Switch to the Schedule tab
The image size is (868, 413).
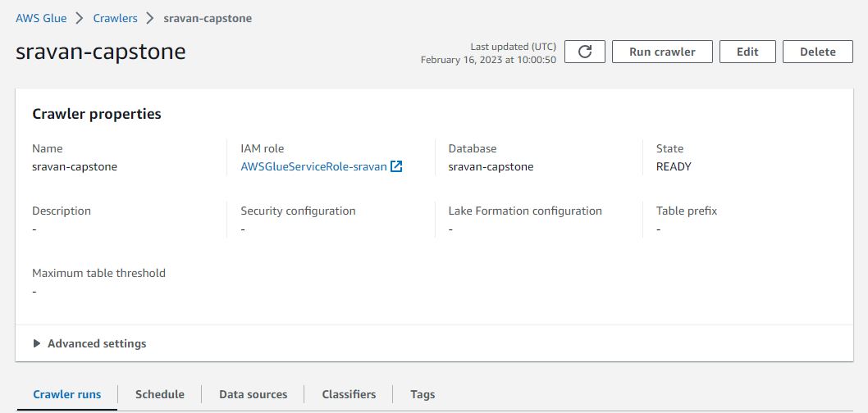point(160,394)
